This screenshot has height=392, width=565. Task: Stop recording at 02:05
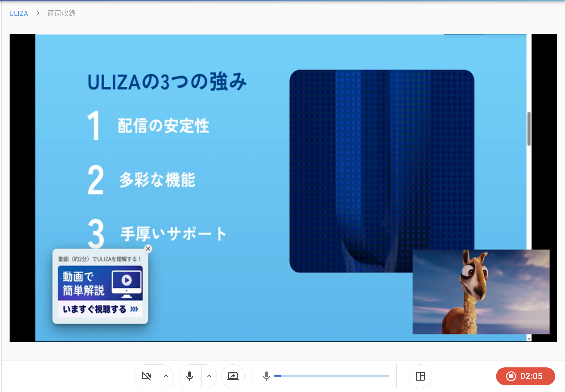pyautogui.click(x=525, y=376)
